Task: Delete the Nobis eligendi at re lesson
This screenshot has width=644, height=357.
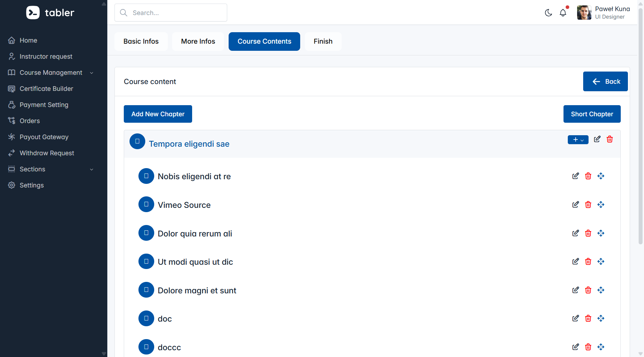Action: [x=588, y=176]
